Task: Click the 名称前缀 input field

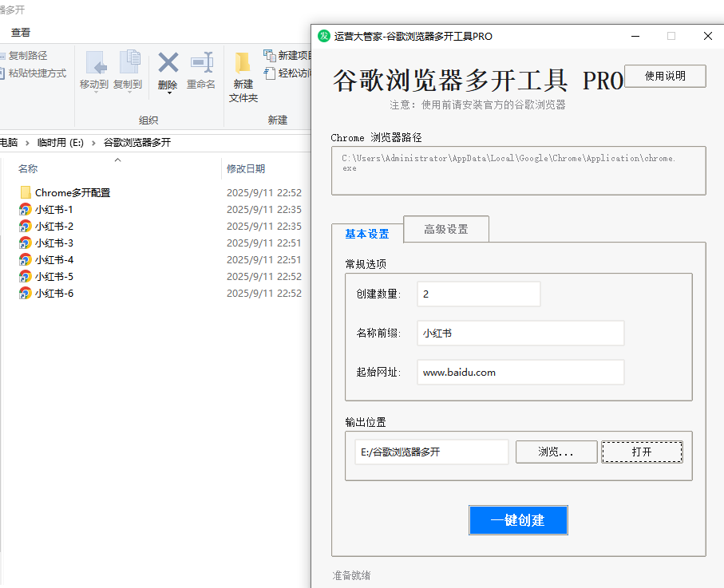Action: tap(520, 333)
